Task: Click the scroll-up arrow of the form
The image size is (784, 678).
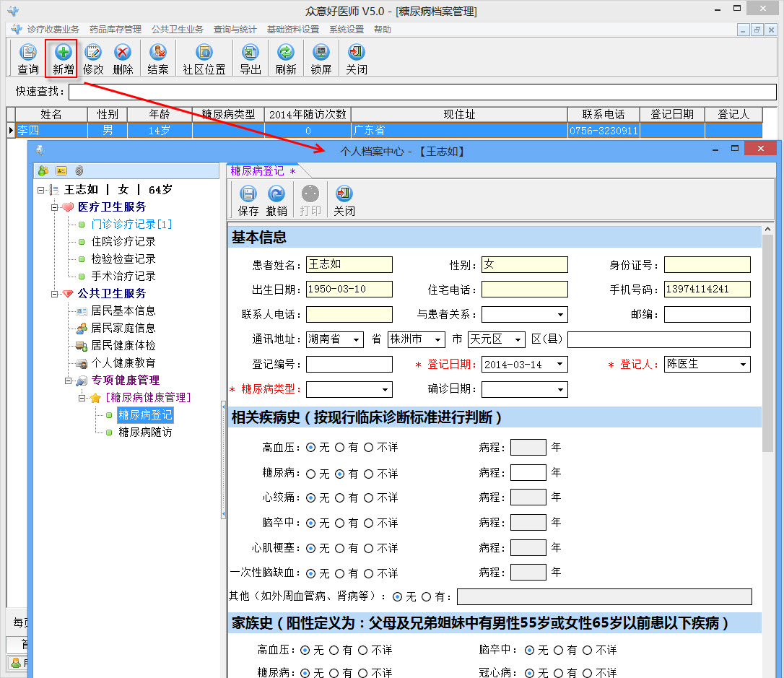Action: pos(767,229)
